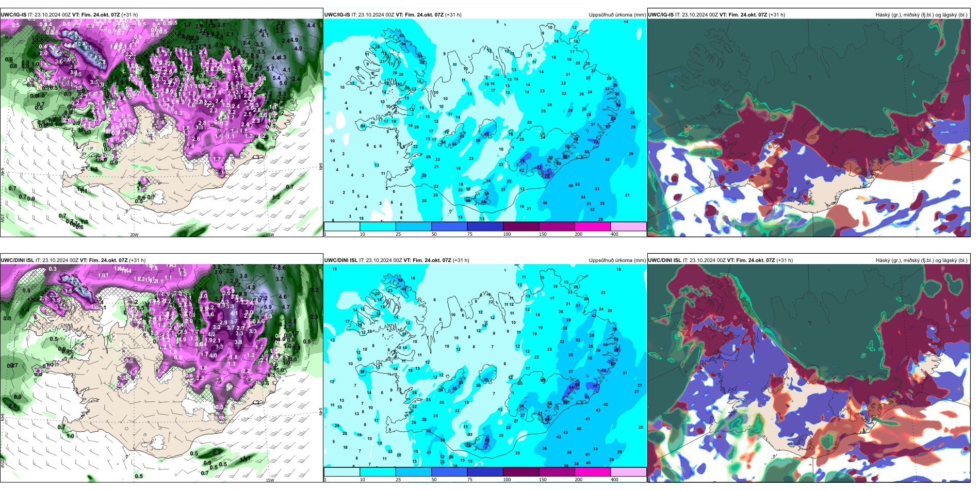Open the UWC/IG-IS wind and snowfall map
The image size is (980, 490).
pos(161,128)
